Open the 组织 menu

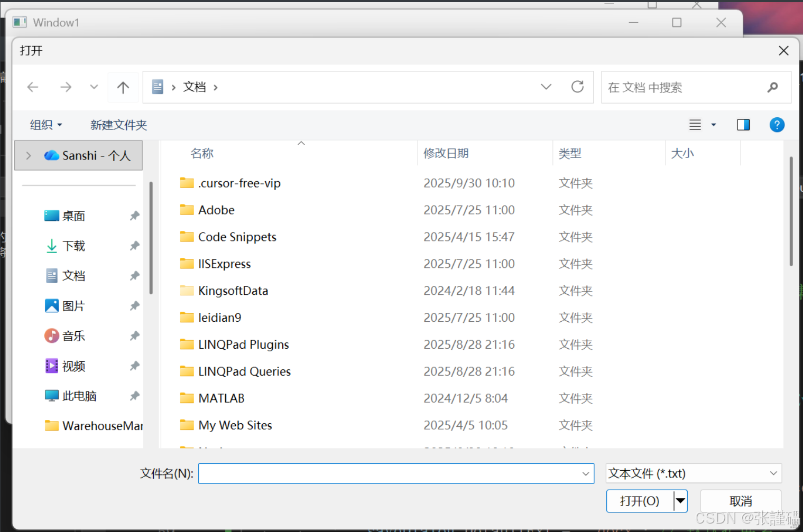click(x=46, y=125)
